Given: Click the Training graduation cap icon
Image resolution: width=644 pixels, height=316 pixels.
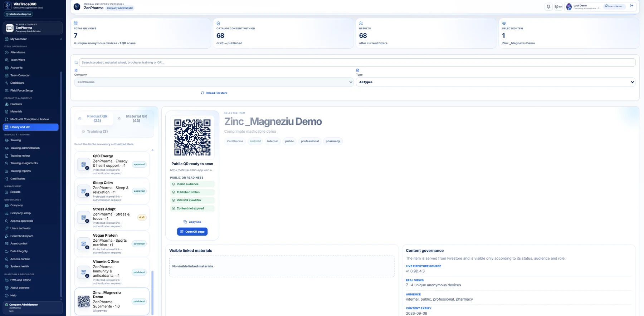Looking at the screenshot, I should tap(6, 140).
